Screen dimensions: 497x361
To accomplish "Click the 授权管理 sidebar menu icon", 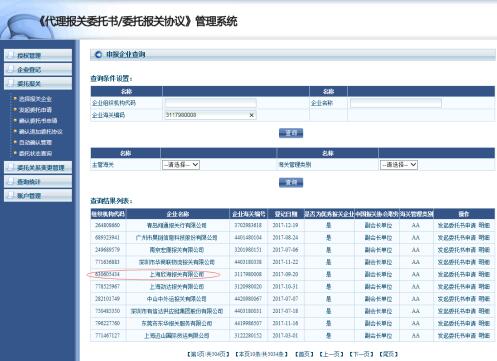I will 11,55.
